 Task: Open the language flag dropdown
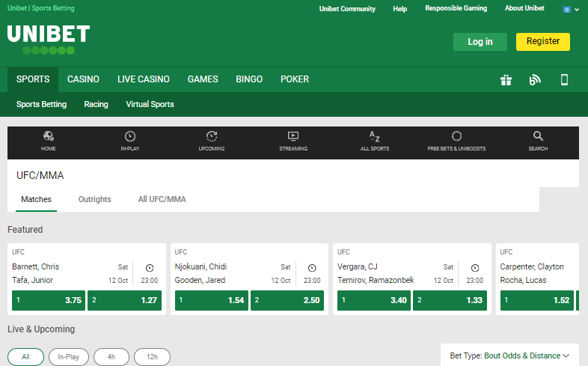571,9
